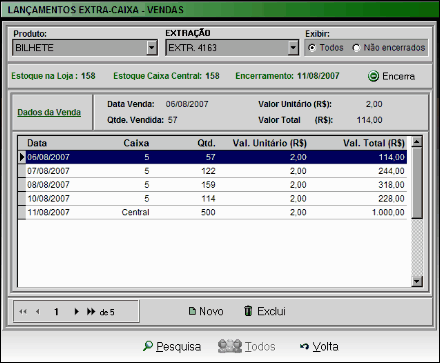Click the Encerramento: 11/08/2007 text
Screen dimensions: 440x363
[287, 76]
